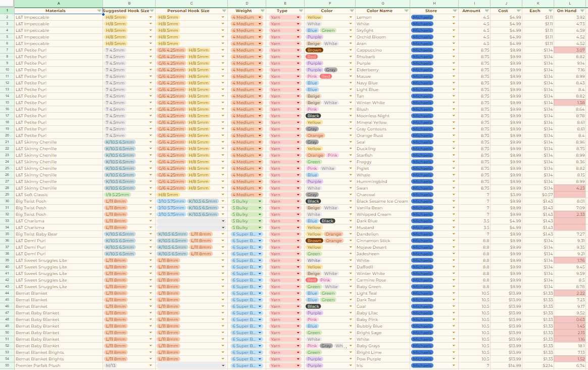The width and height of the screenshot is (588, 370).
Task: Click the M/13 hook size chip in row 55
Action: (x=111, y=365)
